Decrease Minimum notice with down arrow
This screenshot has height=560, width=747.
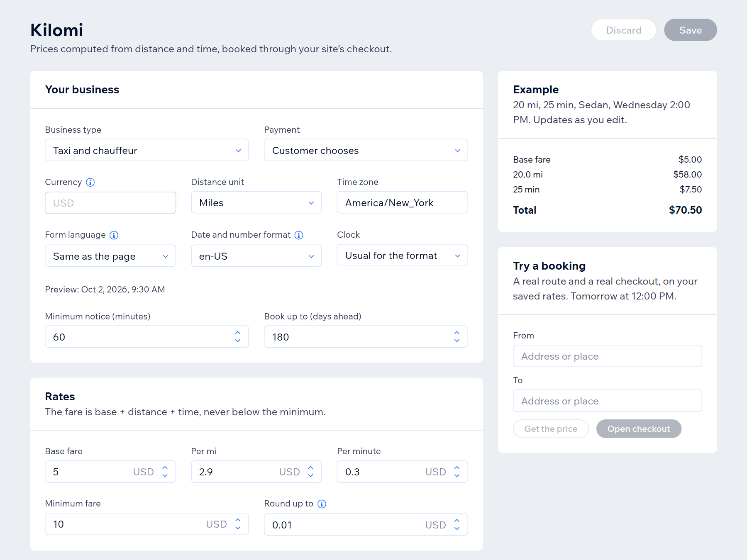tap(238, 341)
